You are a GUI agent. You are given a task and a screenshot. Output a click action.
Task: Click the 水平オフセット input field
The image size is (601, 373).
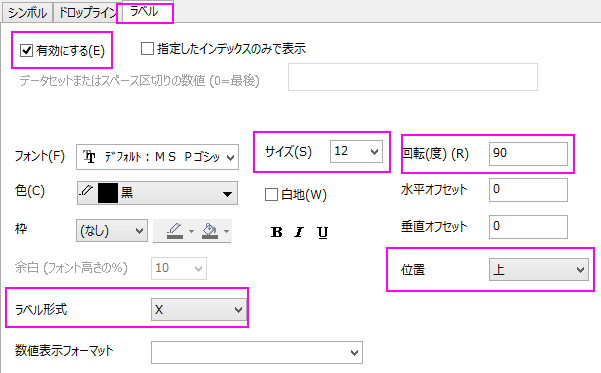528,190
